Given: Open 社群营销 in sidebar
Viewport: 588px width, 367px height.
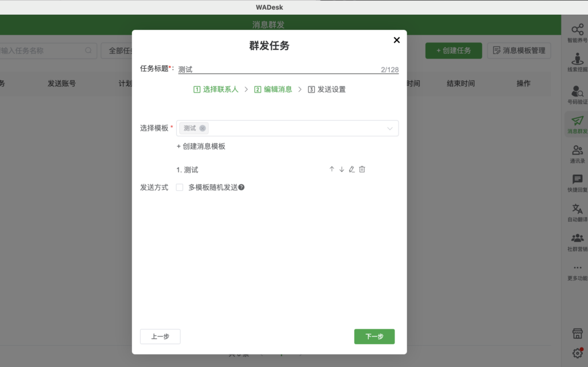Looking at the screenshot, I should tap(577, 242).
